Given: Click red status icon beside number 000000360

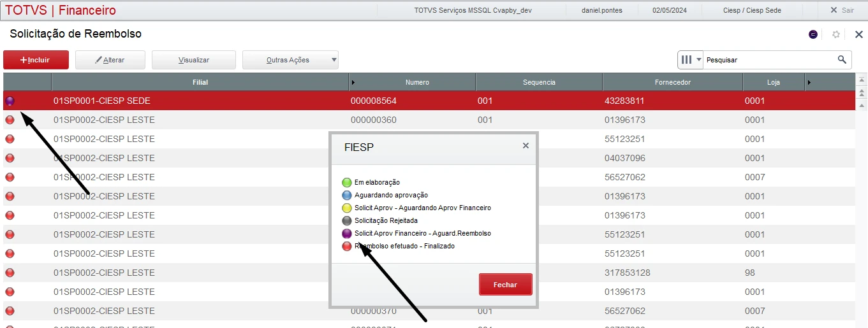Looking at the screenshot, I should pyautogui.click(x=10, y=120).
